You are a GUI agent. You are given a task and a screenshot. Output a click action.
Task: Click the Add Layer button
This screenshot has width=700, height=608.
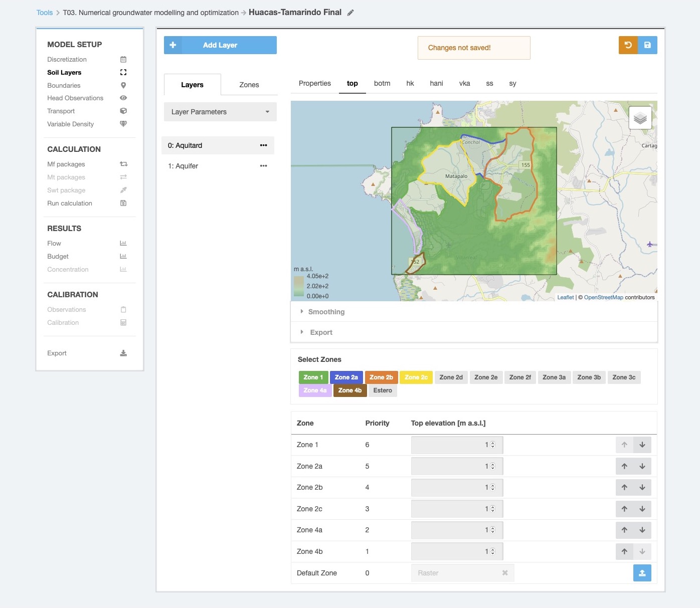tap(220, 45)
